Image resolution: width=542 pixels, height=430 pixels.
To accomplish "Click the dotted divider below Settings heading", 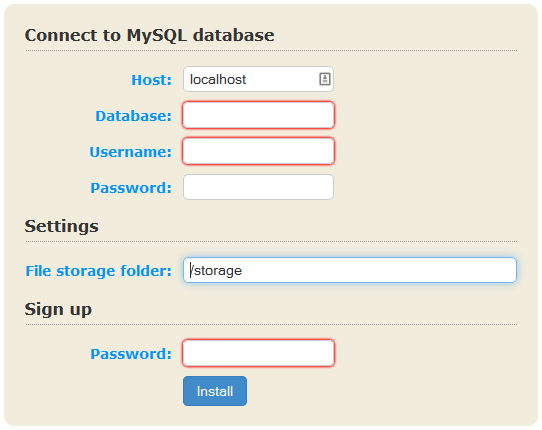I will coord(271,242).
